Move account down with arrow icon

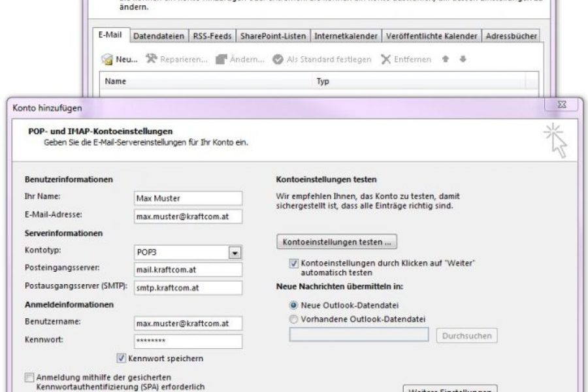pyautogui.click(x=463, y=59)
